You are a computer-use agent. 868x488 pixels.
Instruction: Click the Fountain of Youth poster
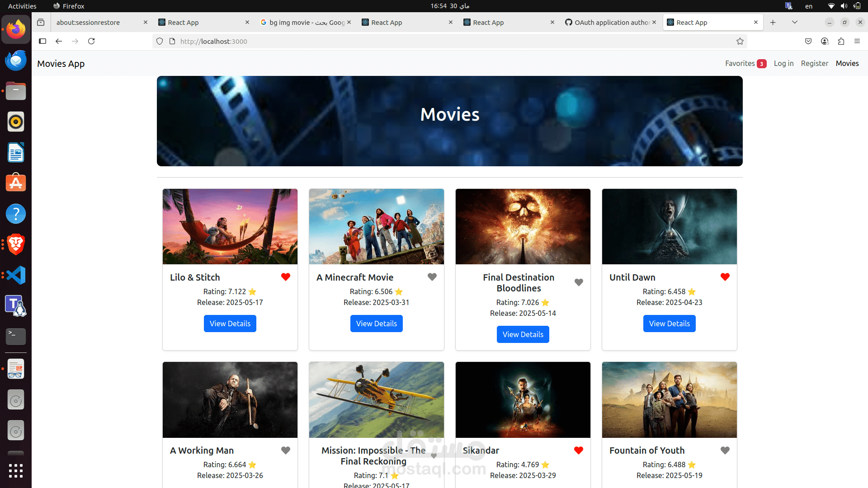(670, 400)
